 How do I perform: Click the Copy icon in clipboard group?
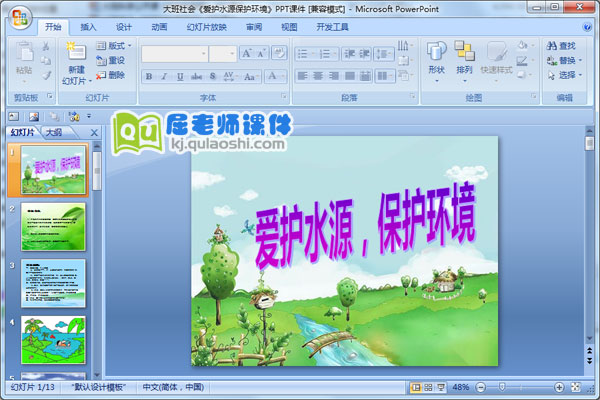(x=46, y=61)
